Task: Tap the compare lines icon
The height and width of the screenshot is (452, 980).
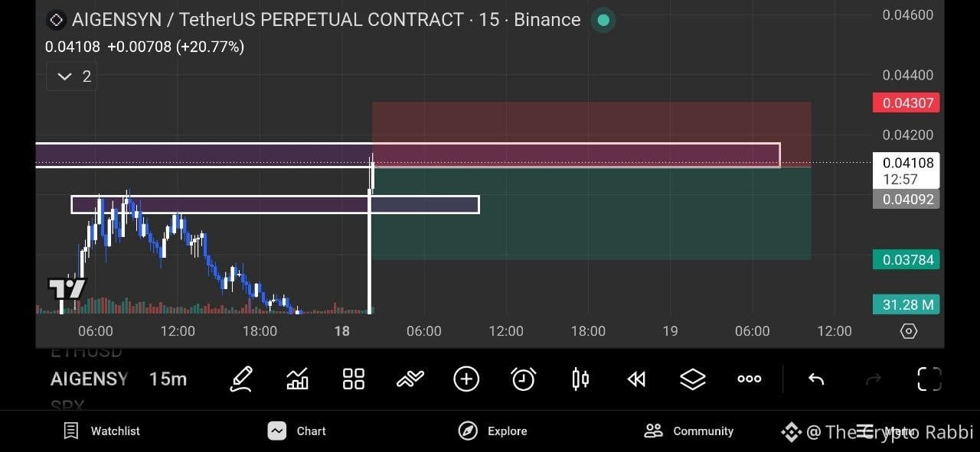Action: [410, 379]
